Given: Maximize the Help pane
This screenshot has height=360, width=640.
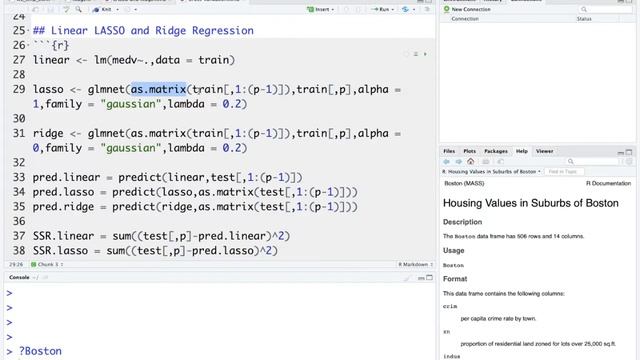Looking at the screenshot, I should click(x=629, y=152).
